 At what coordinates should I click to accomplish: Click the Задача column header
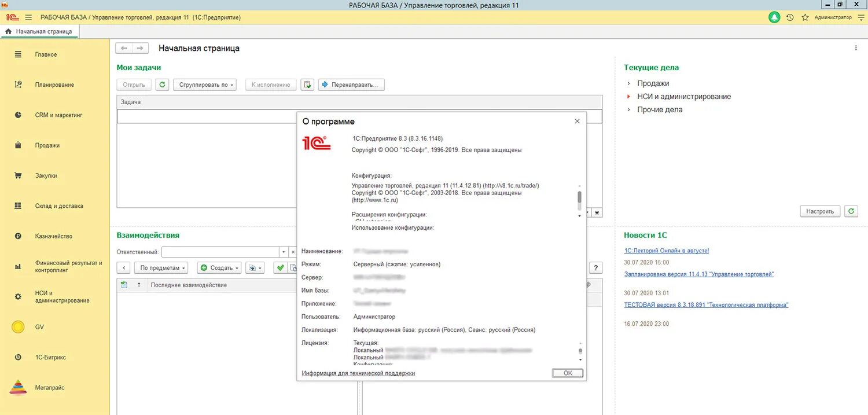pos(359,102)
